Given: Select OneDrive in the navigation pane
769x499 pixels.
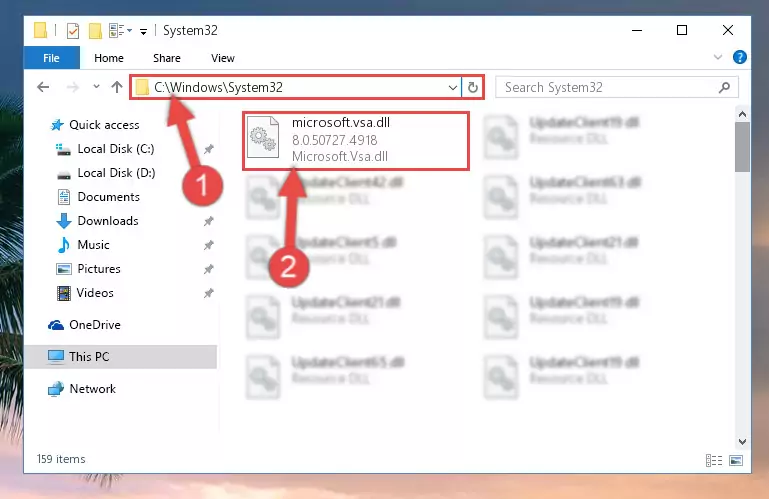Looking at the screenshot, I should click(84, 325).
